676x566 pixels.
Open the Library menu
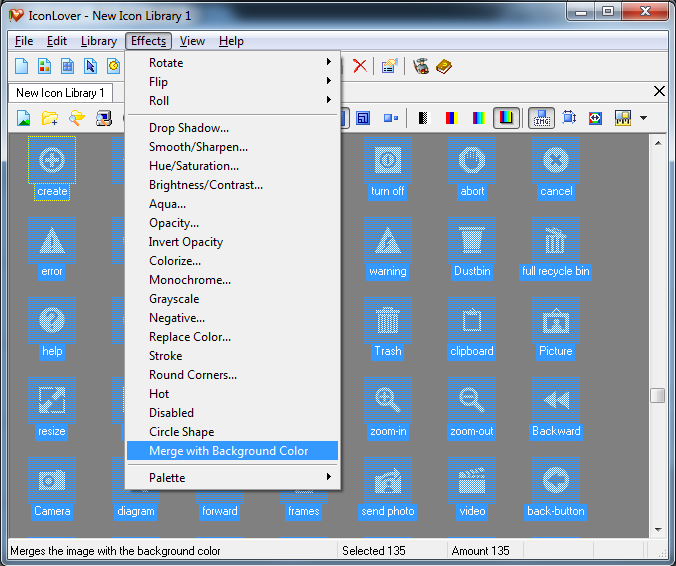click(99, 41)
